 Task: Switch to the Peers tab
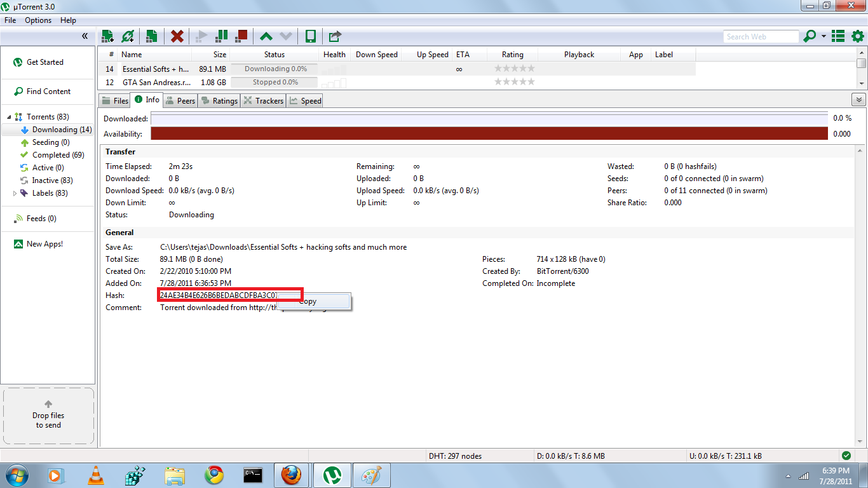[180, 100]
